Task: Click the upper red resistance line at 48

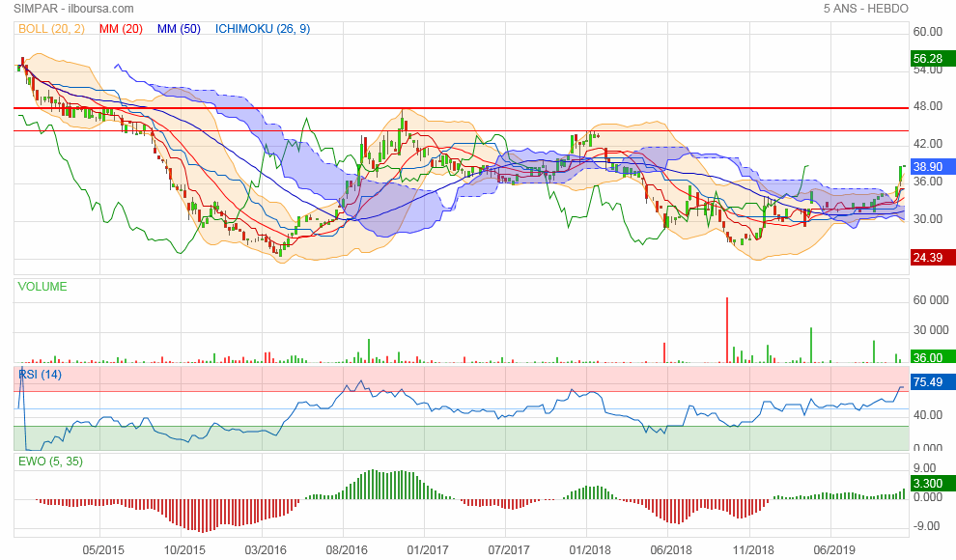Action: (461, 108)
